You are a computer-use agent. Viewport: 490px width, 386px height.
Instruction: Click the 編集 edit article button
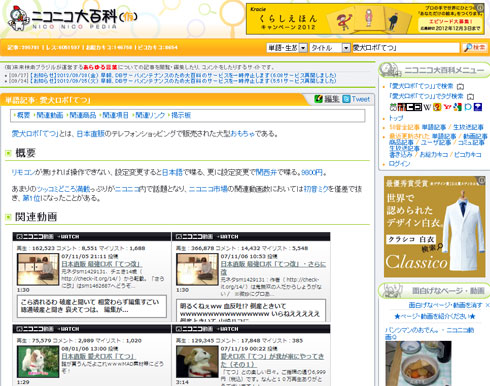[332, 99]
